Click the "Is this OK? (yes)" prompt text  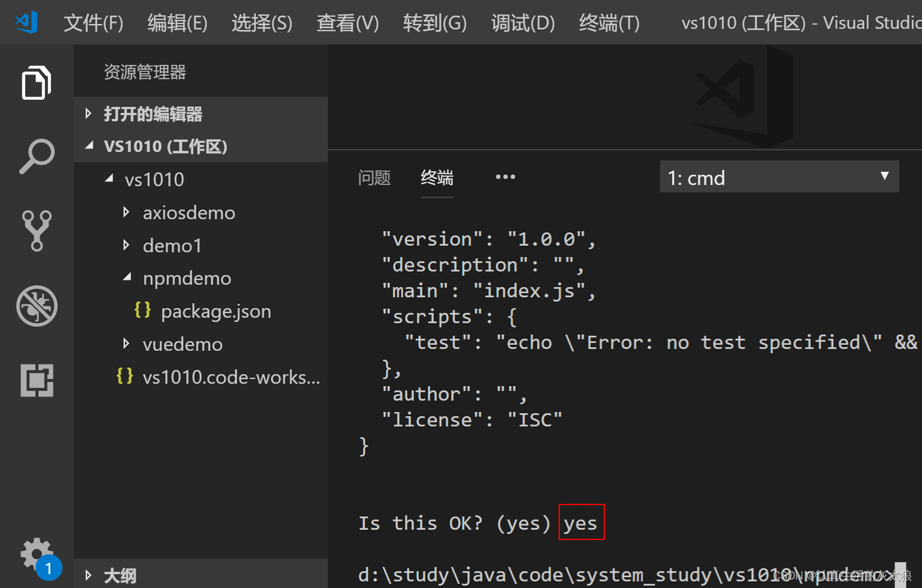coord(455,523)
